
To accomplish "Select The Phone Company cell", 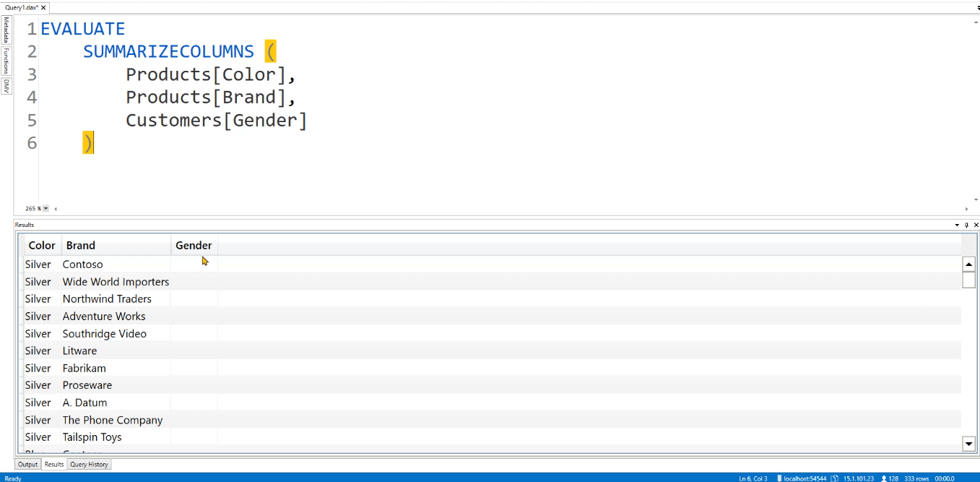I will 116,420.
